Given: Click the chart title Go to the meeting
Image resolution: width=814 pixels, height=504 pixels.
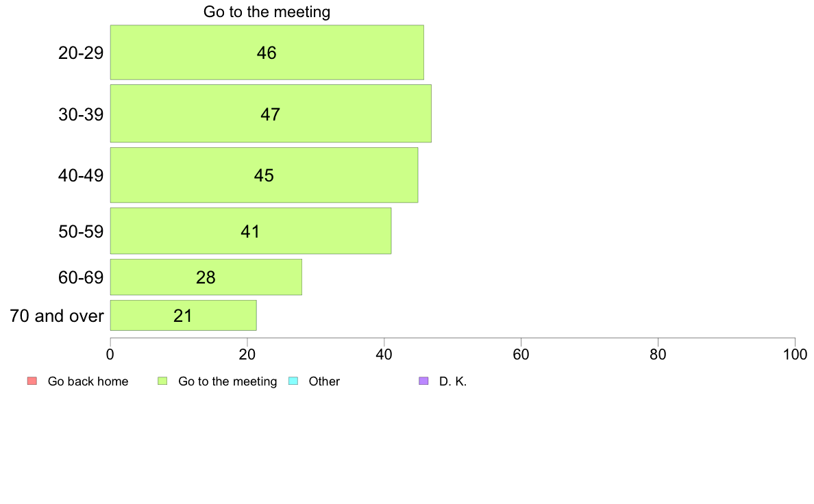Looking at the screenshot, I should 267,12.
